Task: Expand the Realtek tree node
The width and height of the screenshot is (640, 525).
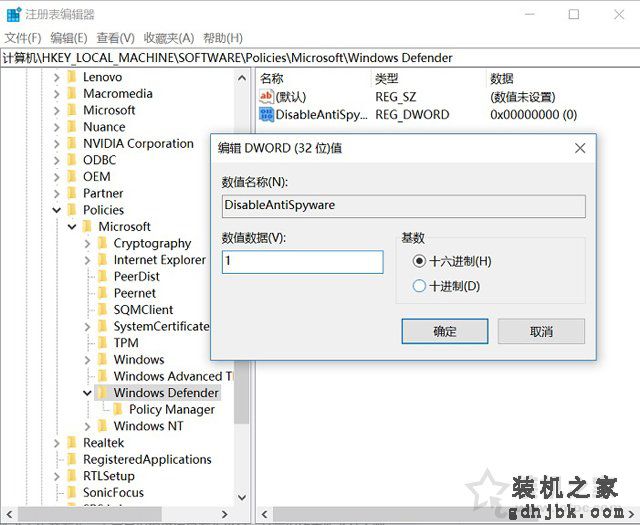Action: [57, 443]
